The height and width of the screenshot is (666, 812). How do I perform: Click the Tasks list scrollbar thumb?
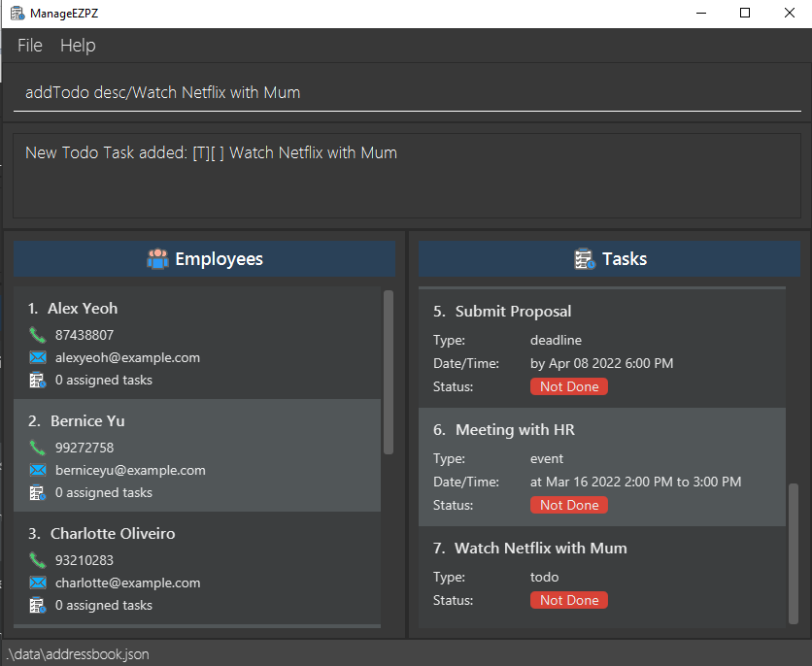[794, 553]
